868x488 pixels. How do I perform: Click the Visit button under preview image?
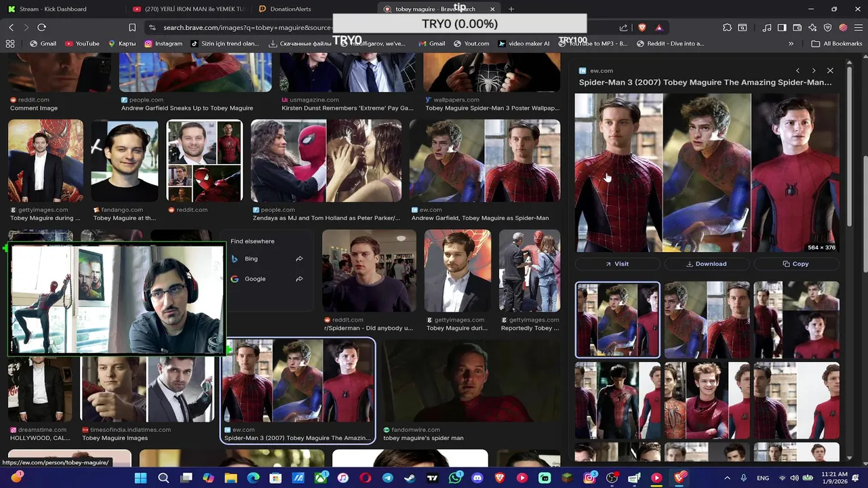point(617,264)
